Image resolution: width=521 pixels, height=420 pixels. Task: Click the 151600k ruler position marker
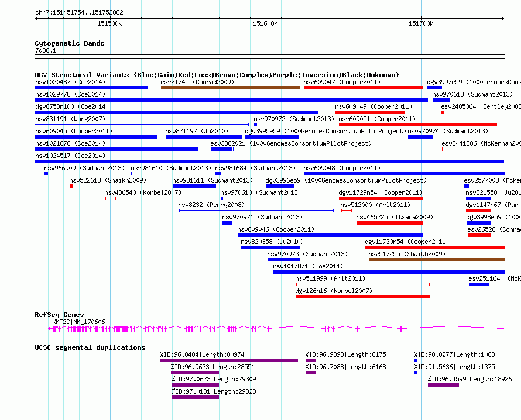click(x=265, y=23)
